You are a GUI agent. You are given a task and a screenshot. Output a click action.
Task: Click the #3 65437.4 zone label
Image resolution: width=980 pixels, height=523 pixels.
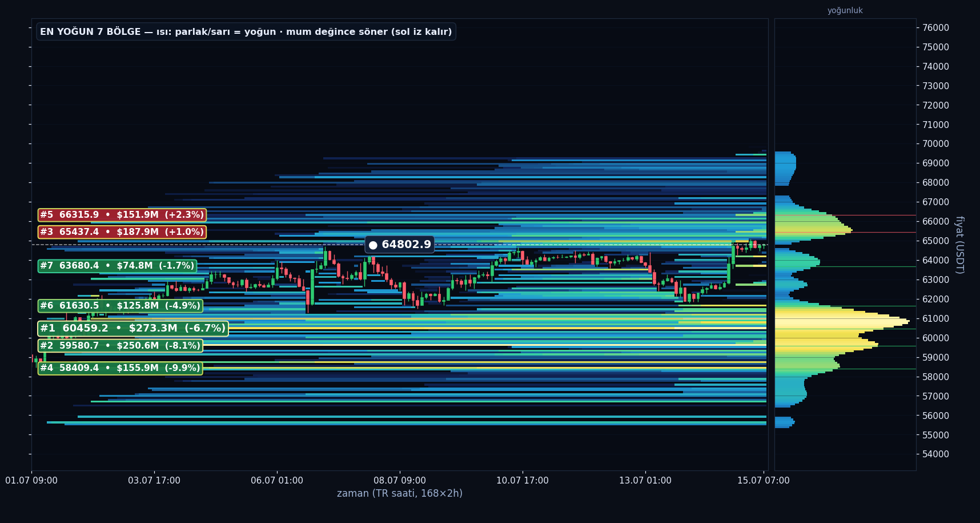click(122, 232)
